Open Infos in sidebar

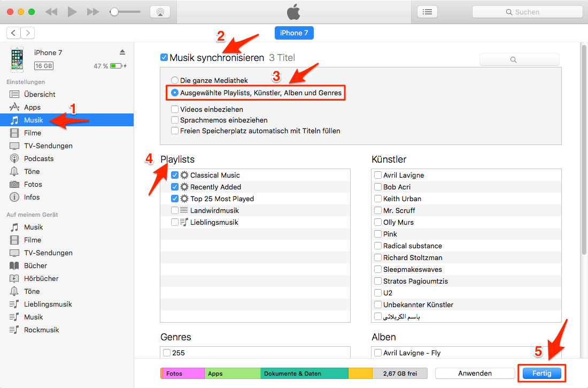pos(67,197)
